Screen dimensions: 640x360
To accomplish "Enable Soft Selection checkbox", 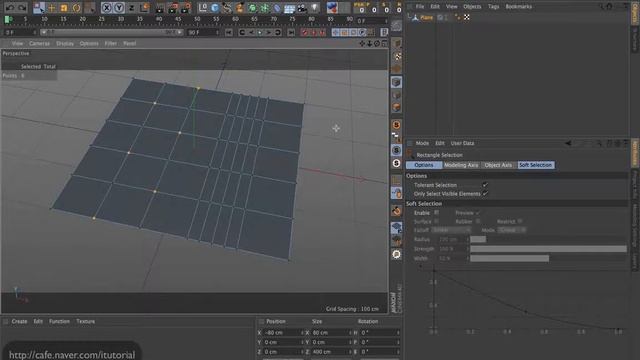I will click(x=436, y=213).
